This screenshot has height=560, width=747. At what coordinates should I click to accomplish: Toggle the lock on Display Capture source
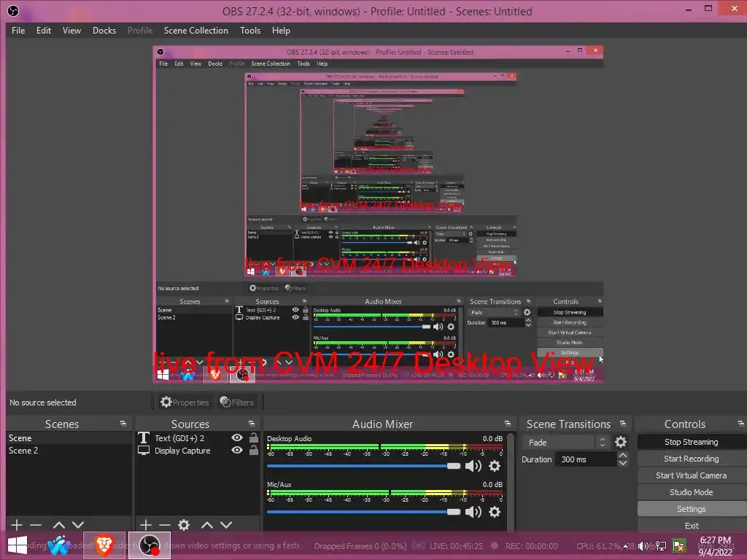pyautogui.click(x=254, y=450)
